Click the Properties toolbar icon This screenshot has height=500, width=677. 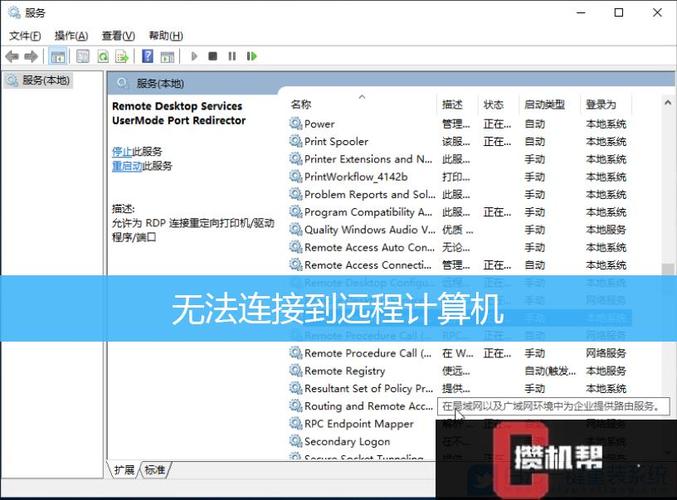coord(82,56)
